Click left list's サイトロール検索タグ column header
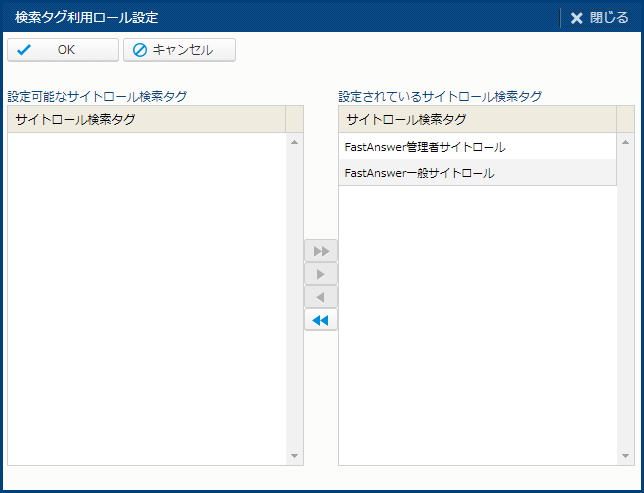 (146, 120)
